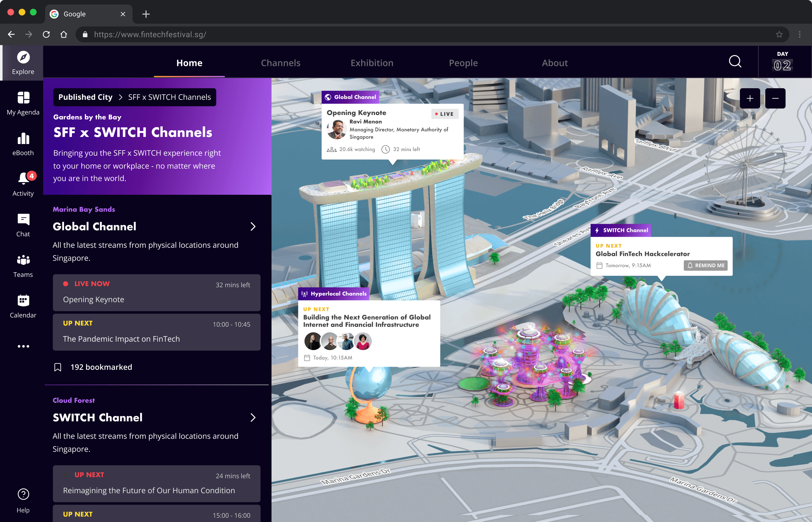The height and width of the screenshot is (522, 812).
Task: Open the Explore compass icon
Action: click(x=23, y=57)
